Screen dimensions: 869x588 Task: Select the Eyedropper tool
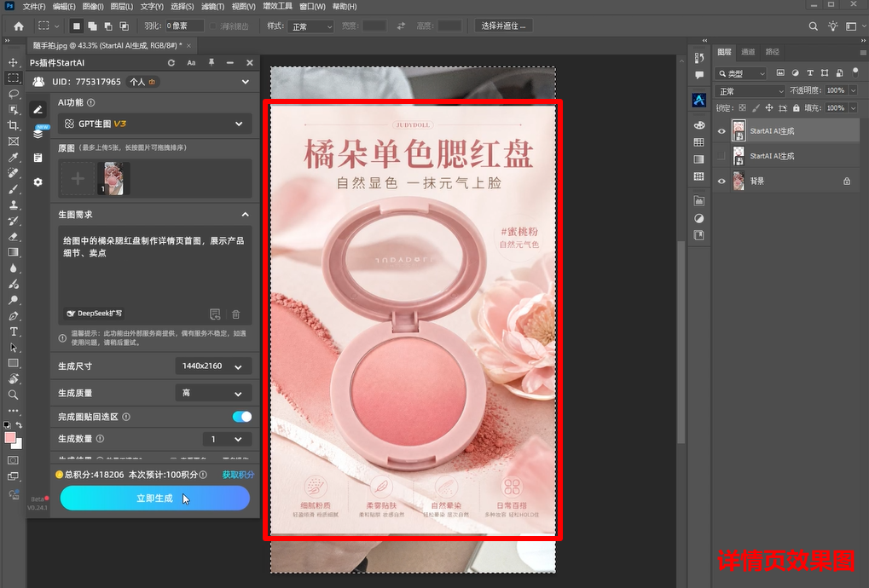point(14,158)
